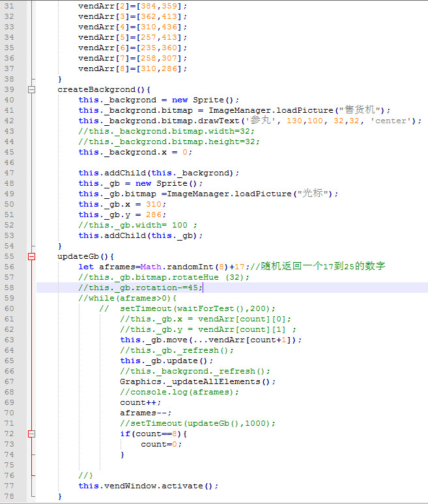This screenshot has width=428, height=504.
Task: Click the setTimeout(waitForTest(),200) comment
Action: (187, 308)
